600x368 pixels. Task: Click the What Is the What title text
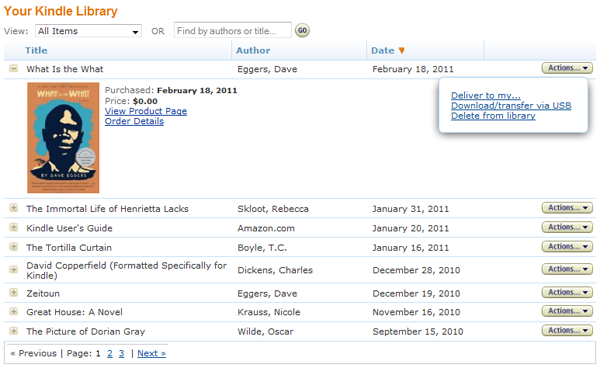[65, 69]
